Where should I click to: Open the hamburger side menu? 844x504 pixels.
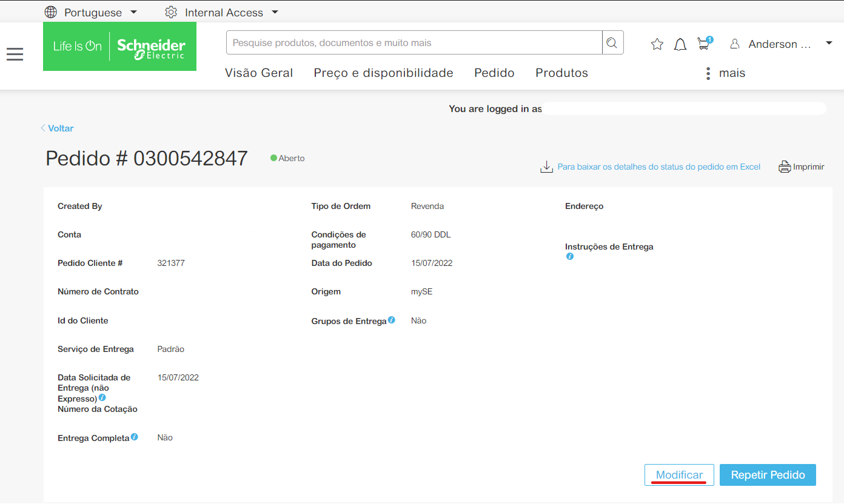(x=15, y=55)
